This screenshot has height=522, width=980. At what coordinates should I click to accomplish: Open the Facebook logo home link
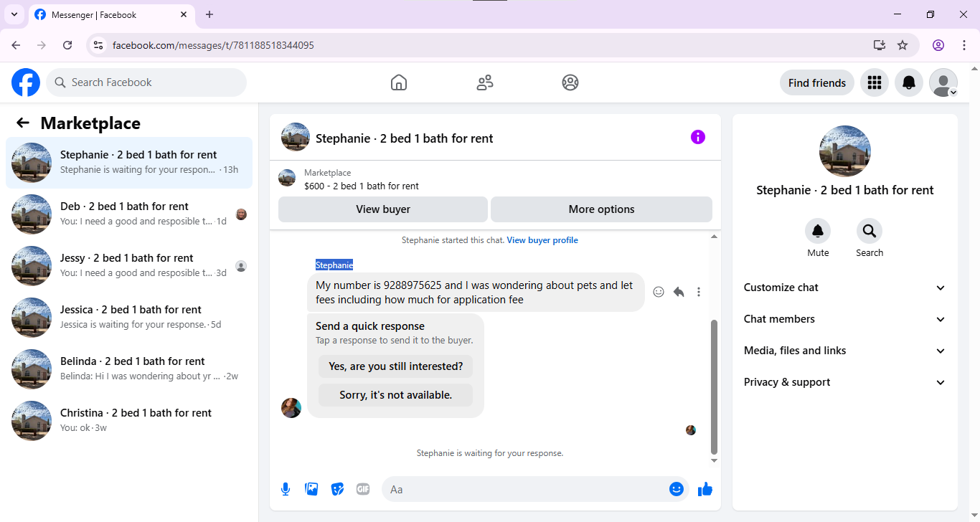click(26, 82)
